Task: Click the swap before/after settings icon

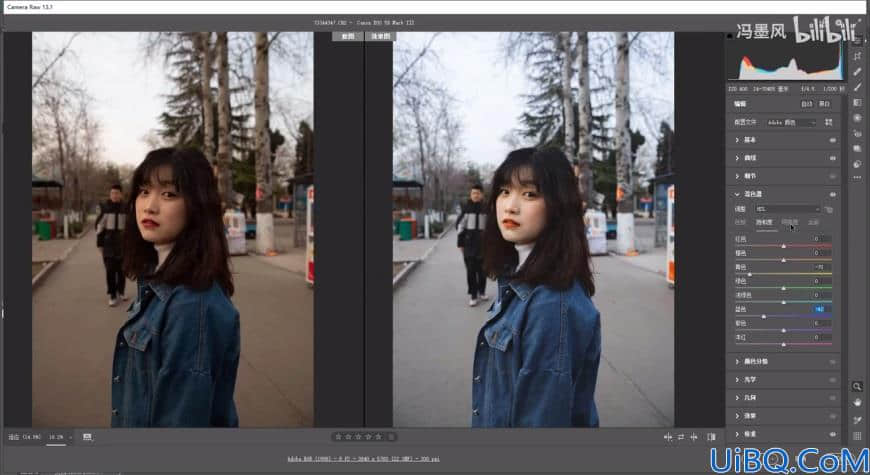Action: [681, 437]
